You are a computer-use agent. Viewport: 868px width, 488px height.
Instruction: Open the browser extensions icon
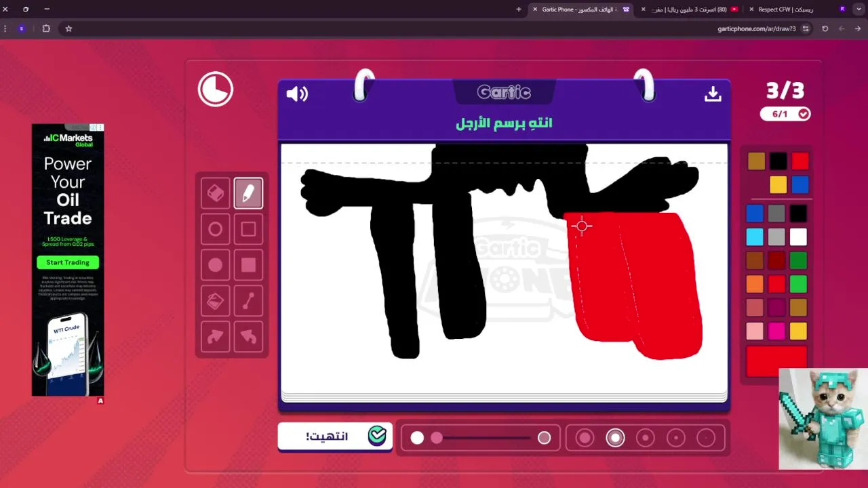click(46, 28)
